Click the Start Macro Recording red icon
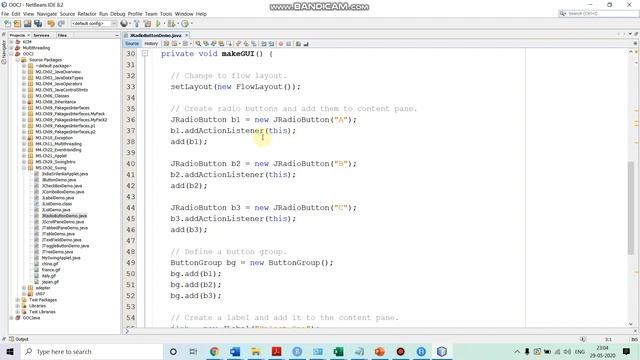 (281, 44)
